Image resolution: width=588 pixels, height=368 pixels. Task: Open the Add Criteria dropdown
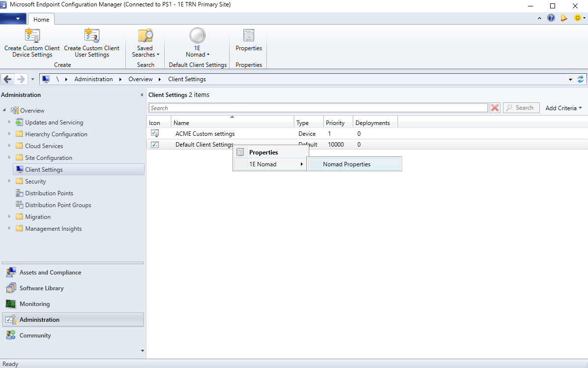[x=563, y=108]
